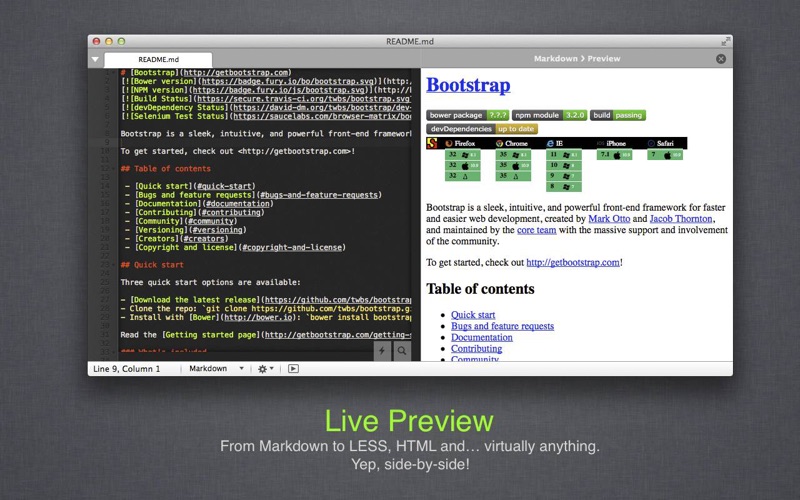This screenshot has height=500, width=800.
Task: Click the 'Read the [Getting started page]' line
Action: [266, 335]
